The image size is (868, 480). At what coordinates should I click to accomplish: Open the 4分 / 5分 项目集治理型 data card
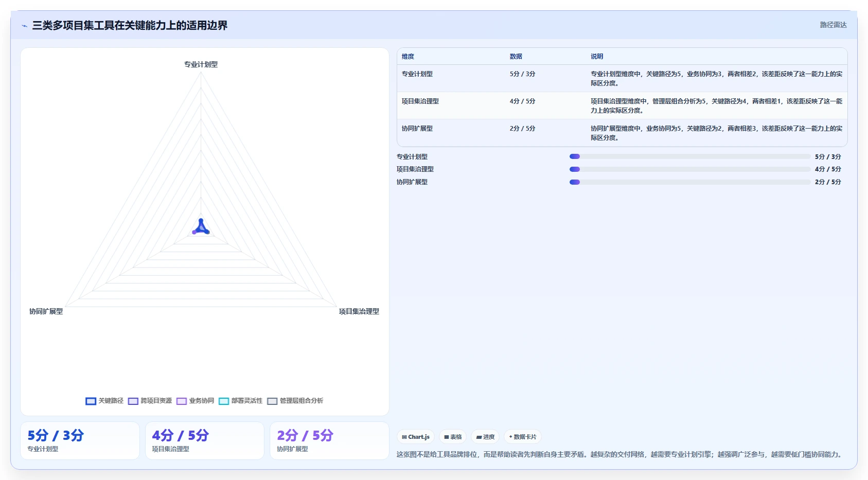pyautogui.click(x=205, y=440)
